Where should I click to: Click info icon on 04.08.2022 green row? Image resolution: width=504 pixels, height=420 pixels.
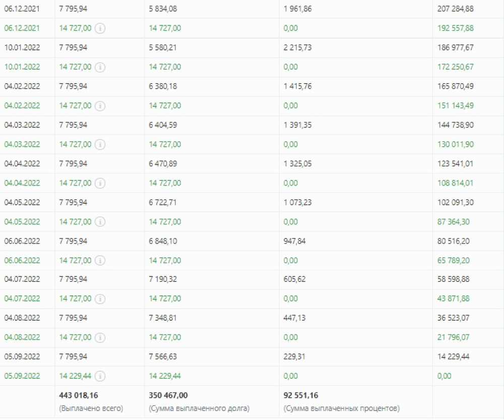[x=100, y=337]
